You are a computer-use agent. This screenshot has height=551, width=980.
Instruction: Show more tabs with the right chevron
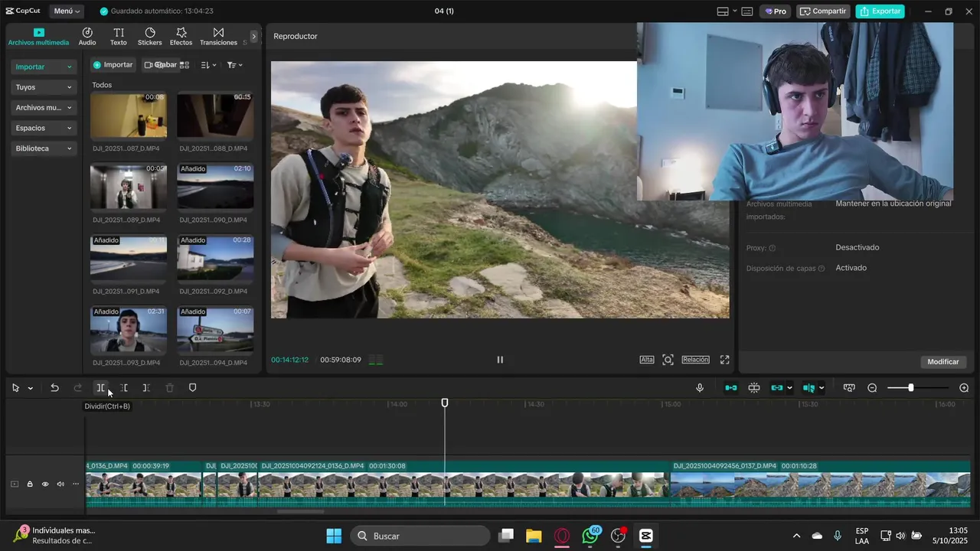click(x=254, y=36)
